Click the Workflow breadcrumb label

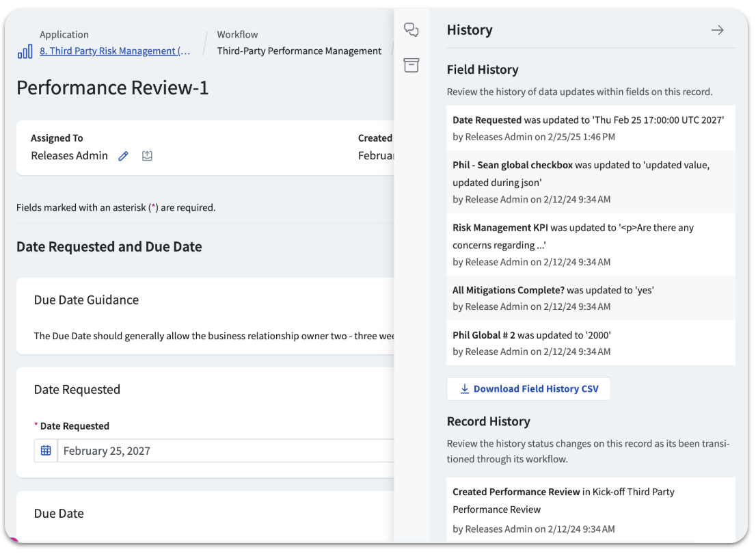[x=237, y=34]
